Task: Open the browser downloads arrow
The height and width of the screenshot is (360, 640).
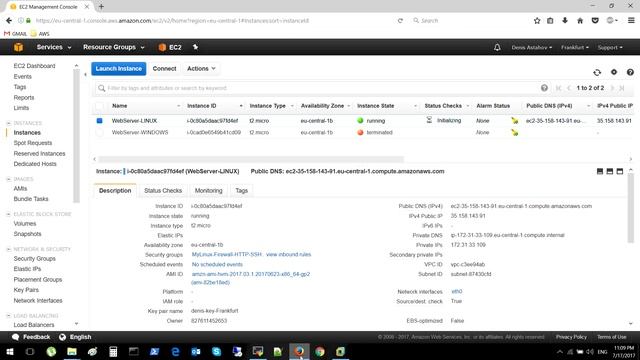Action: click(x=565, y=20)
